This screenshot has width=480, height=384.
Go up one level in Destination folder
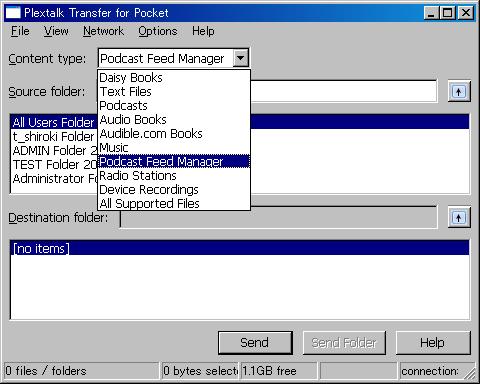pos(459,217)
